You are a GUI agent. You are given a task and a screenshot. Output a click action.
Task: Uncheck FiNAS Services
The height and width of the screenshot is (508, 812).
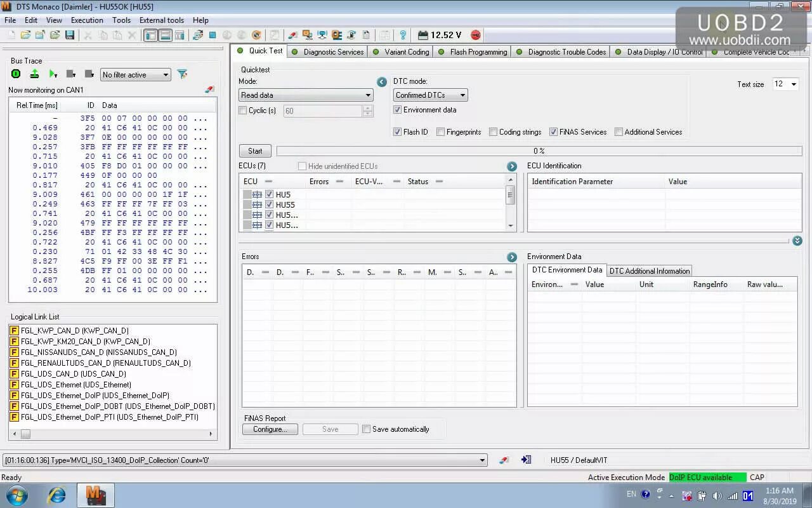tap(553, 132)
